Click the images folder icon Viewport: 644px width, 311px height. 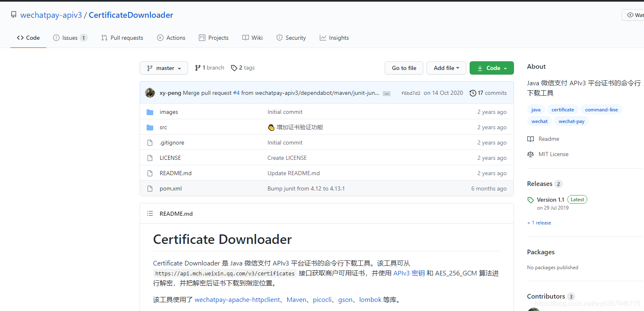150,112
